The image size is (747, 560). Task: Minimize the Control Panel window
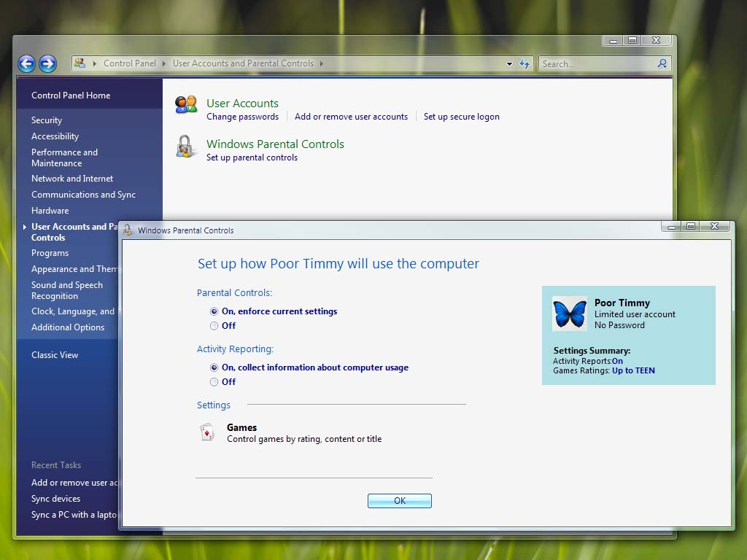(613, 41)
